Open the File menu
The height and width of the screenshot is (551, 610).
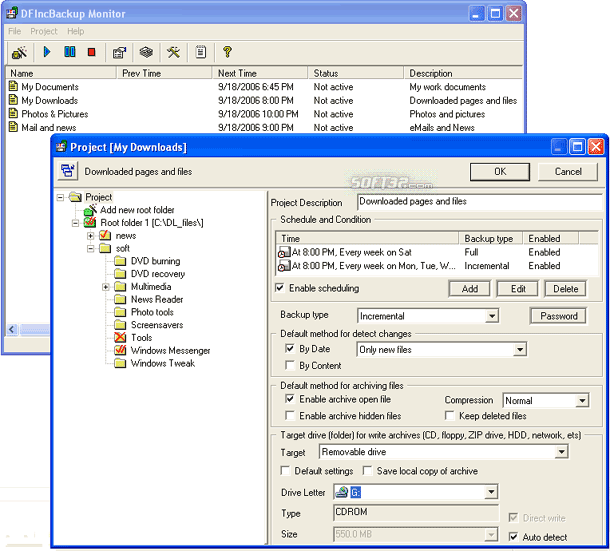(x=14, y=31)
